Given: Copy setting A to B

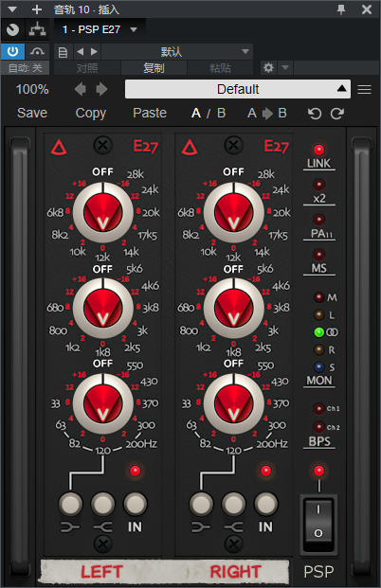Looking at the screenshot, I should (267, 113).
